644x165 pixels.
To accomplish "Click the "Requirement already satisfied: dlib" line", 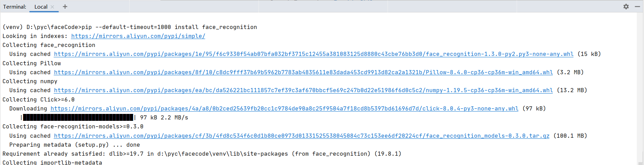I will pos(202,154).
